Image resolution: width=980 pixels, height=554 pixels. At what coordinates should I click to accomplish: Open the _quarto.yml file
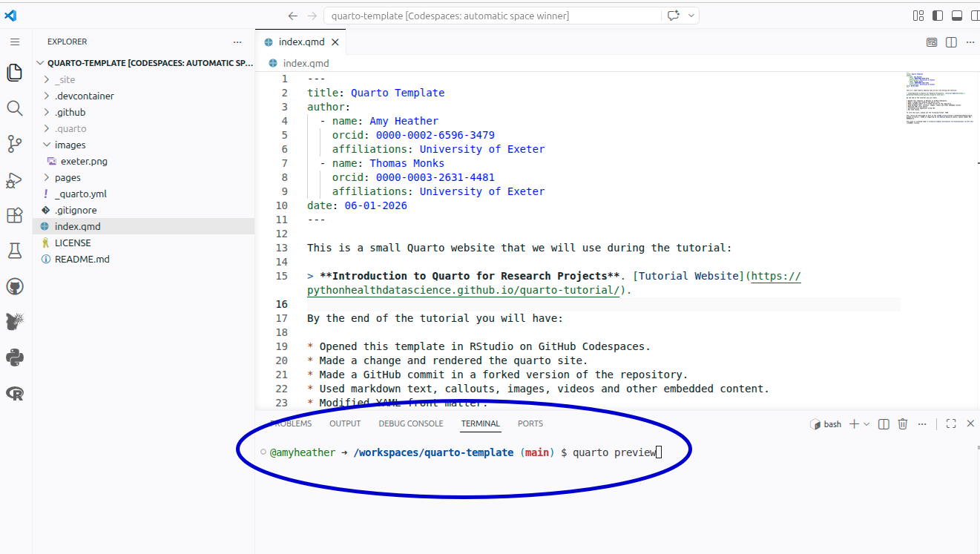(144, 194)
